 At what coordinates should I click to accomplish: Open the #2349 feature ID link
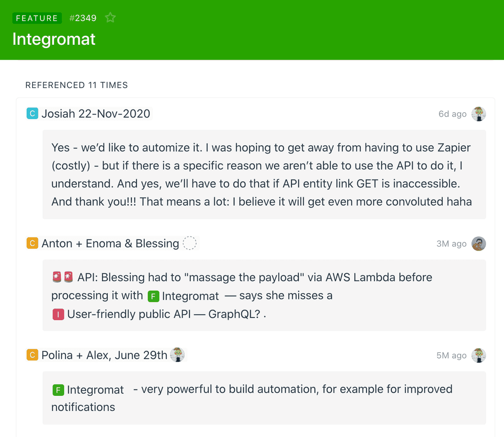pos(83,18)
